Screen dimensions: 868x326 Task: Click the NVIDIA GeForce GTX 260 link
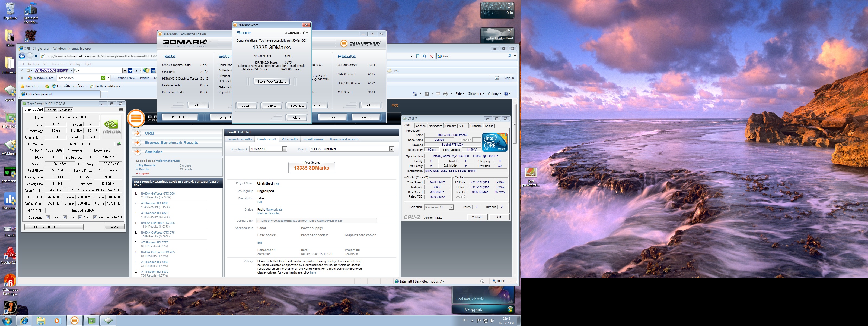pos(158,193)
